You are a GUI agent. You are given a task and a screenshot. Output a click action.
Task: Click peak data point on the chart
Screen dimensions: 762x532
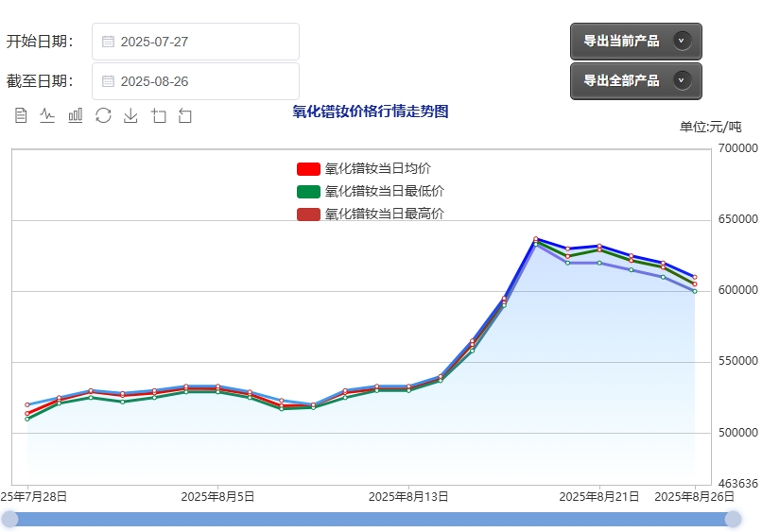point(535,239)
